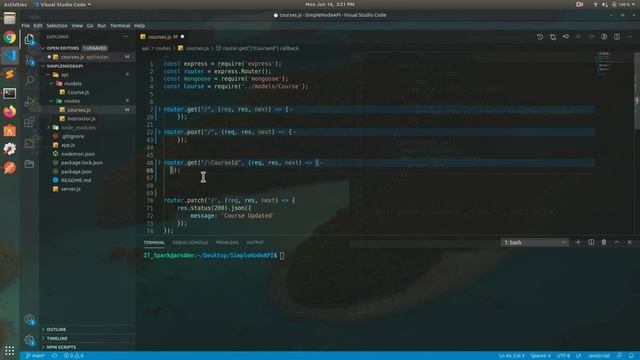640x360 pixels.
Task: Click the timeline history icon in editor toolbar
Action: 540,37
